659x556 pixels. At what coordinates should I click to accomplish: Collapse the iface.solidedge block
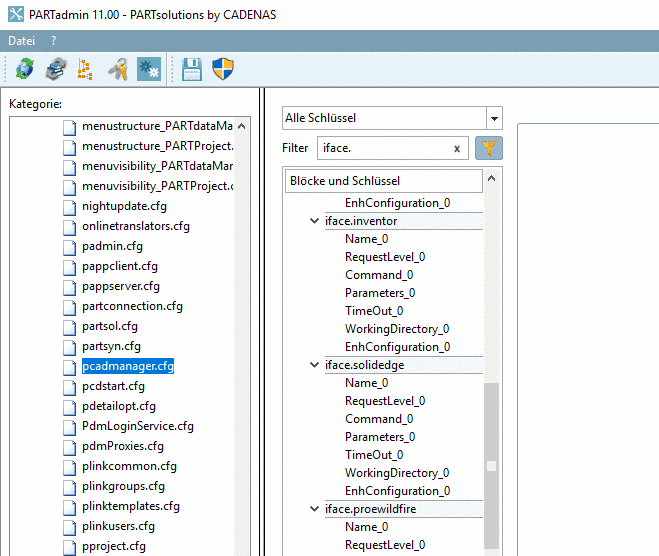coord(314,365)
